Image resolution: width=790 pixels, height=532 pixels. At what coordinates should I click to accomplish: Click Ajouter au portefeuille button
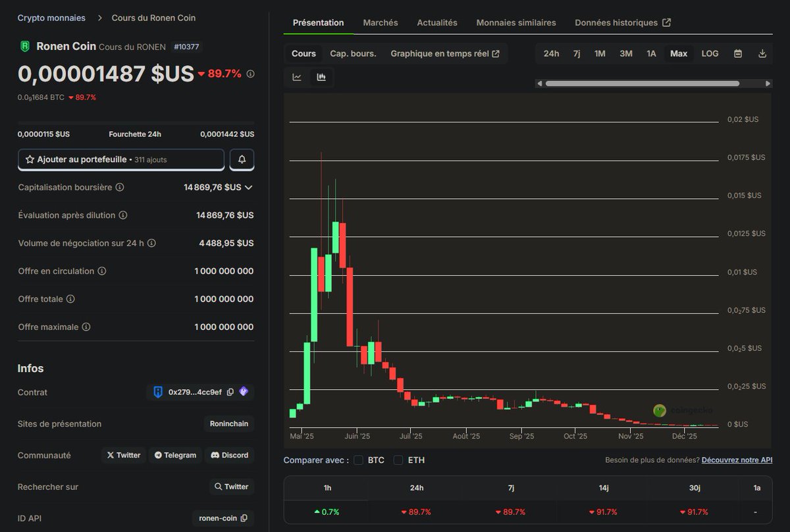tap(121, 159)
